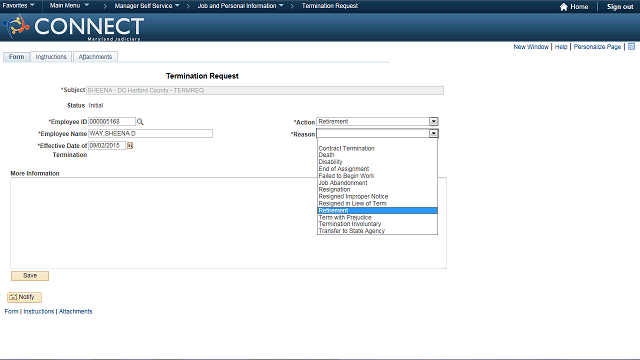Click the Effective Date of Termination field
The height and width of the screenshot is (360, 640).
pos(107,146)
